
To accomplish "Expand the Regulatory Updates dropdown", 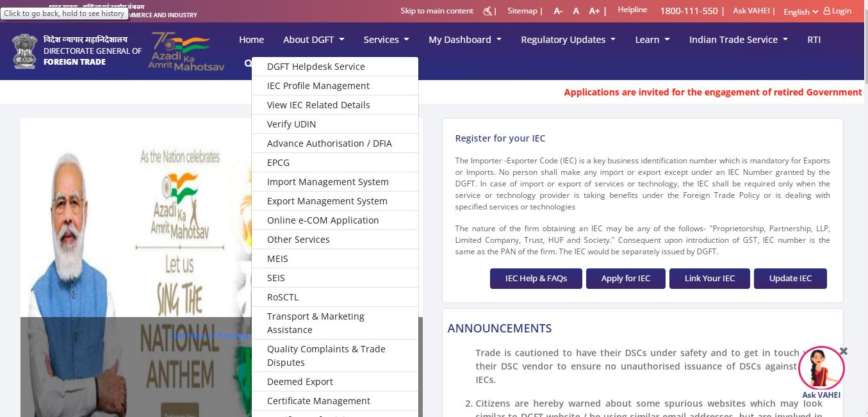I will [568, 40].
